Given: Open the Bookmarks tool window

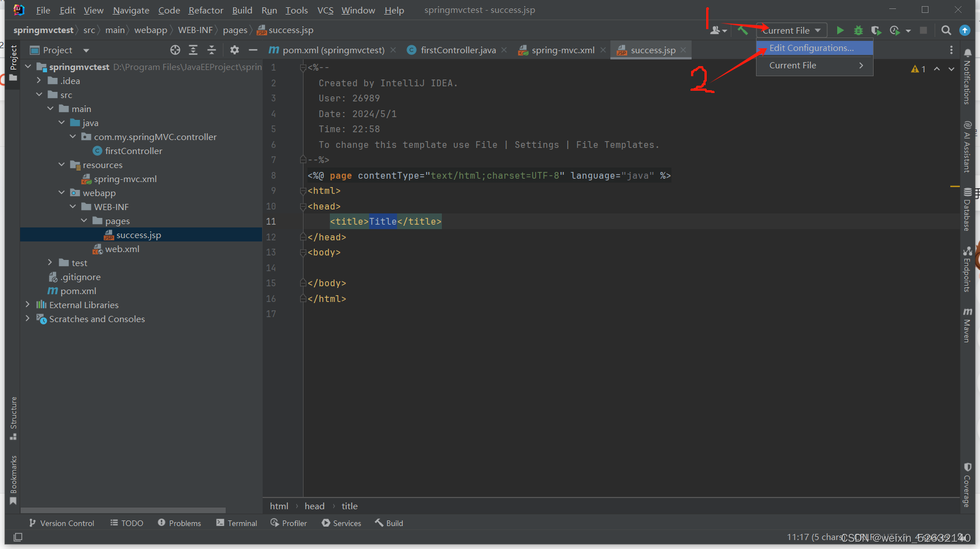Looking at the screenshot, I should 13,480.
